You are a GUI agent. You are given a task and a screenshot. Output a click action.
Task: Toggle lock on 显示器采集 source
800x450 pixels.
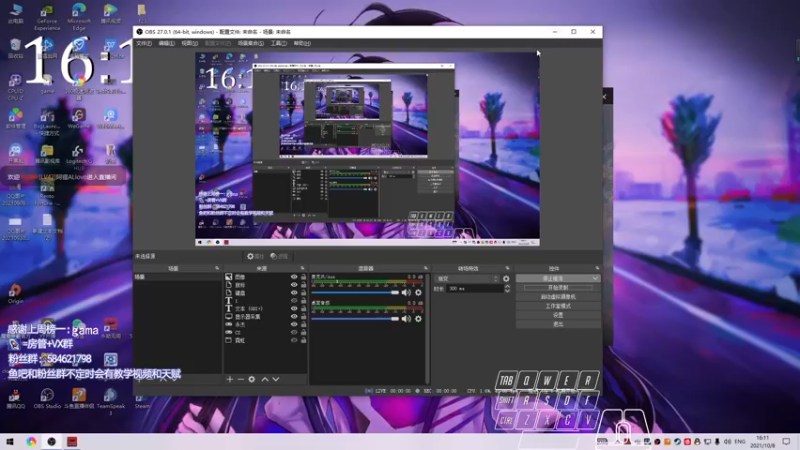304,316
